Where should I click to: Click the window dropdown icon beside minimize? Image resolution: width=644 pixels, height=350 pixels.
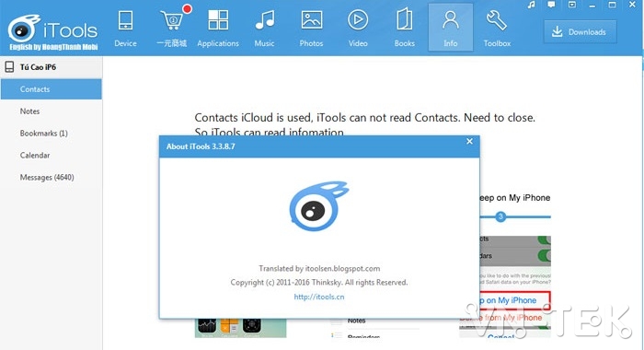[x=571, y=5]
